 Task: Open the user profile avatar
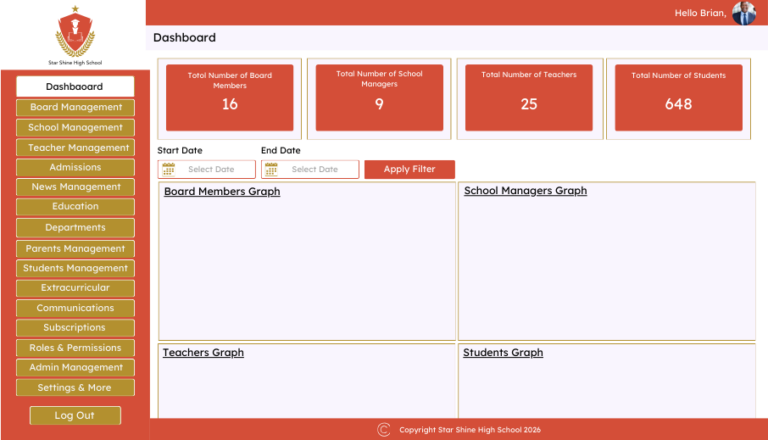tap(744, 13)
